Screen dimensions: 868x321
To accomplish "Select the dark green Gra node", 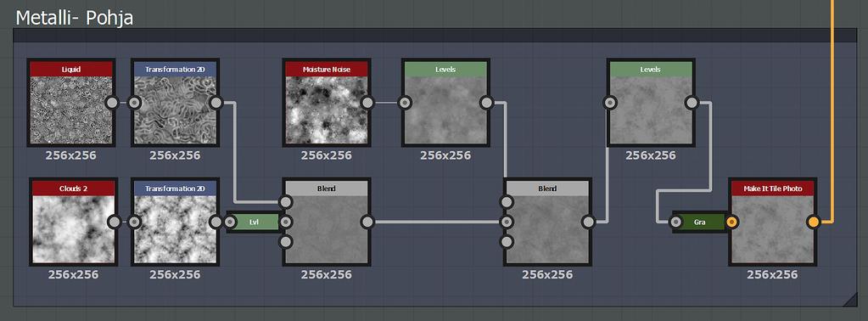I will pos(699,222).
